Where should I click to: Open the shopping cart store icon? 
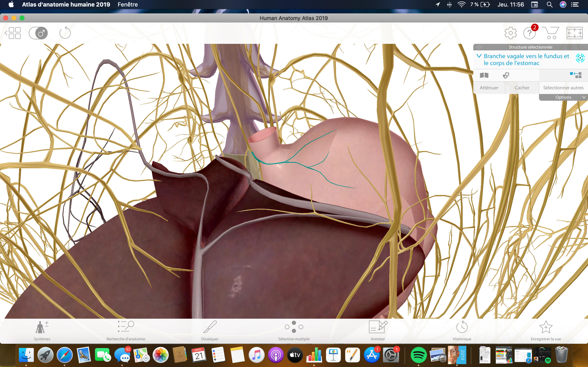point(551,33)
